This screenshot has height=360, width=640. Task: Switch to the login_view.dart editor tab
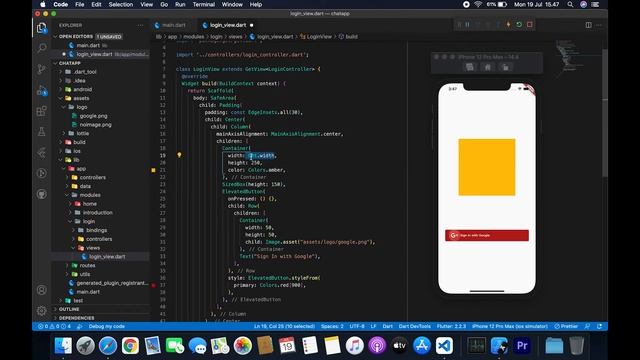pyautogui.click(x=228, y=25)
